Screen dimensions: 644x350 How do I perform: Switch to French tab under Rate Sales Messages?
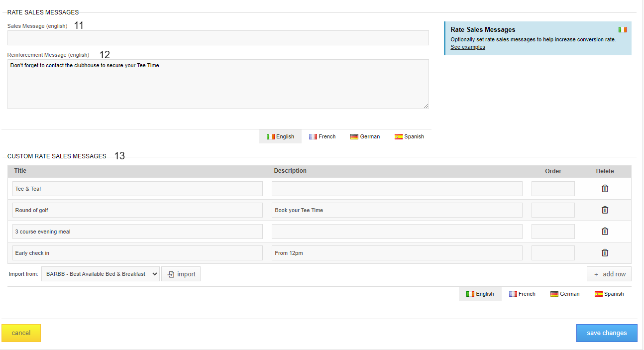[322, 136]
